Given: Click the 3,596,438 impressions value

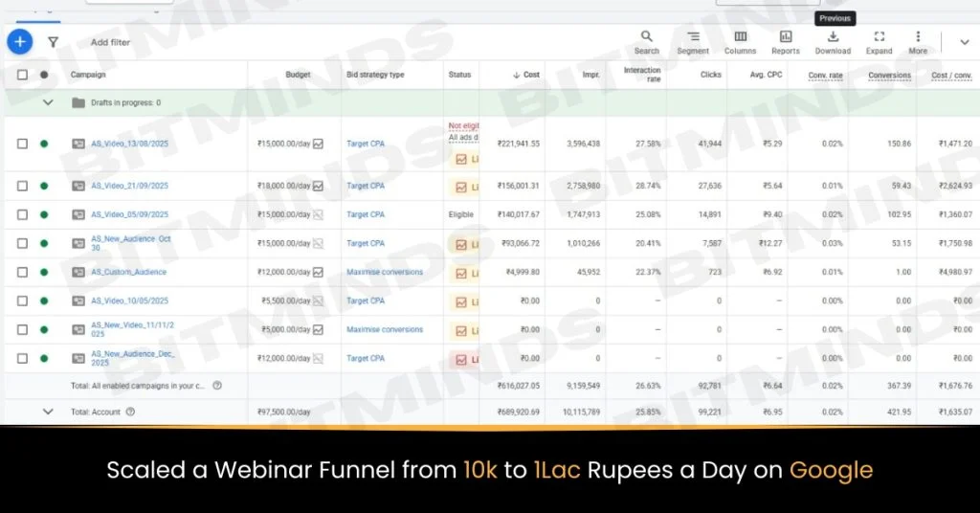Looking at the screenshot, I should pyautogui.click(x=583, y=144).
